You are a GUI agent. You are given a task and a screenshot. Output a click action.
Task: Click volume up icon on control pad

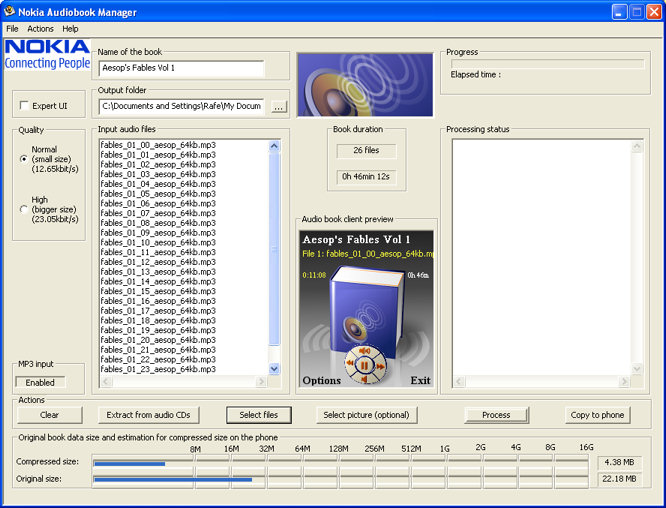click(x=365, y=351)
